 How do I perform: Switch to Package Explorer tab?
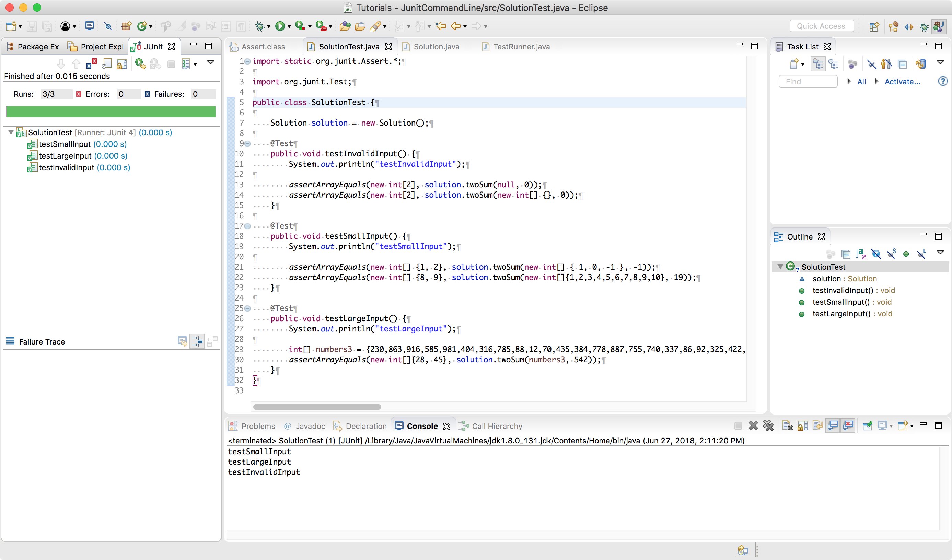33,46
